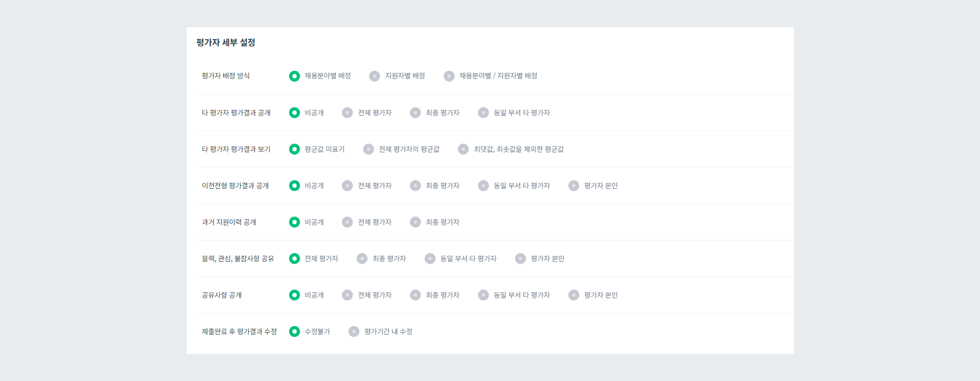Pick 동일 부서 타 평가자 for 평가결과 공개
The width and height of the screenshot is (980, 381).
coord(483,113)
